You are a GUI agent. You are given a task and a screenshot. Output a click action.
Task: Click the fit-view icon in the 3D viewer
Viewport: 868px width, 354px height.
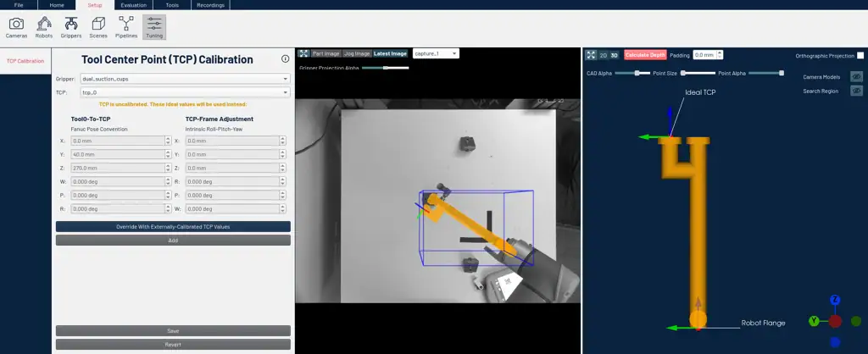coord(591,54)
